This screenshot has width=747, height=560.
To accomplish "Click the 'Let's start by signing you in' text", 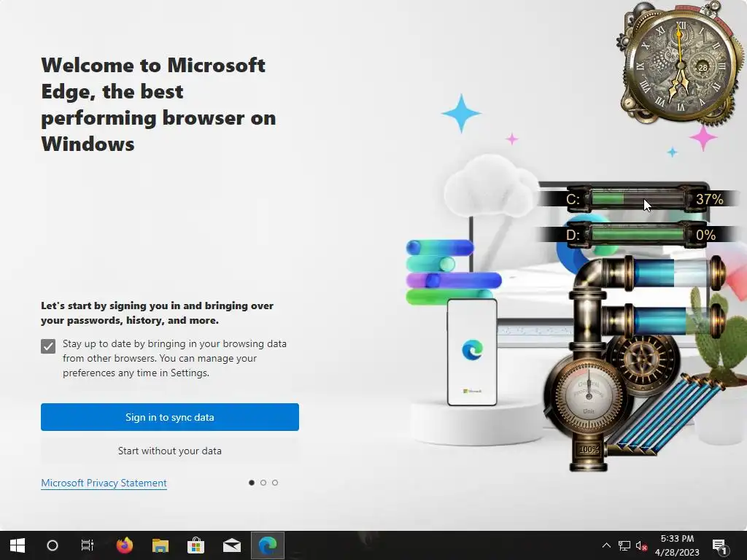I will (x=158, y=313).
